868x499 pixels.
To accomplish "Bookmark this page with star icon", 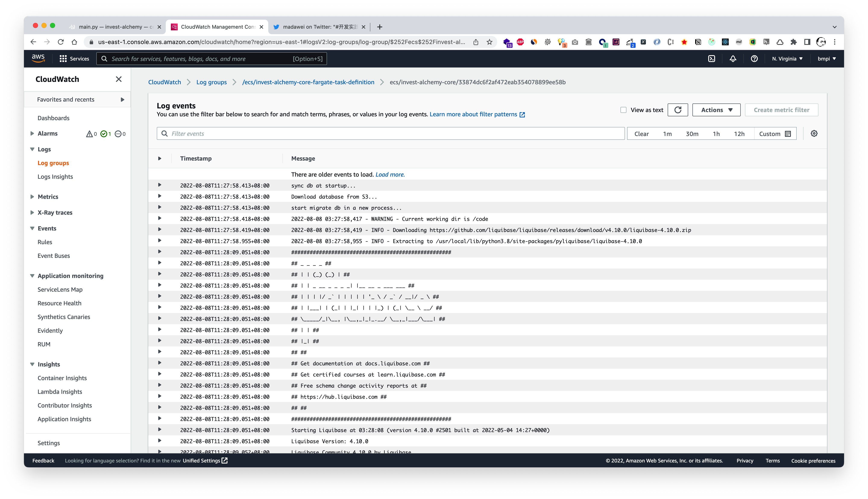I will pos(490,42).
